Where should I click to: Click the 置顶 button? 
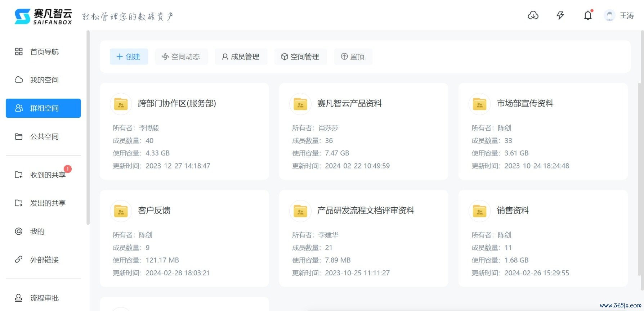coord(353,57)
